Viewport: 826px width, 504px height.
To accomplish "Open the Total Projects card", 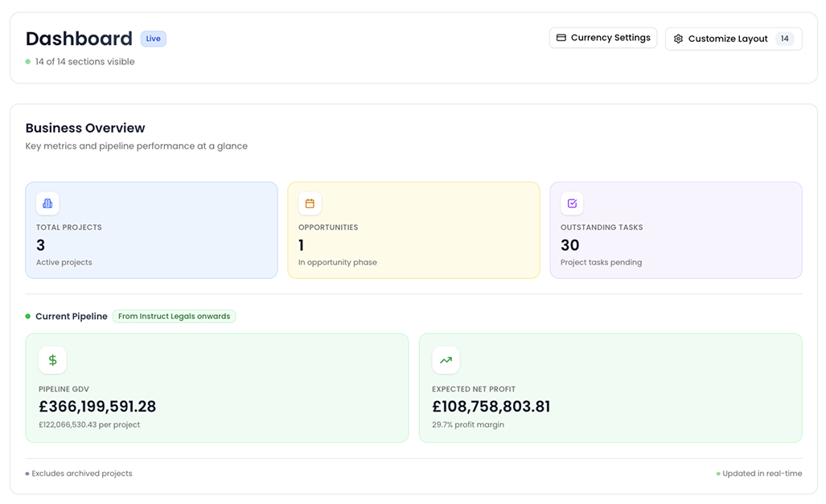I will pos(151,230).
